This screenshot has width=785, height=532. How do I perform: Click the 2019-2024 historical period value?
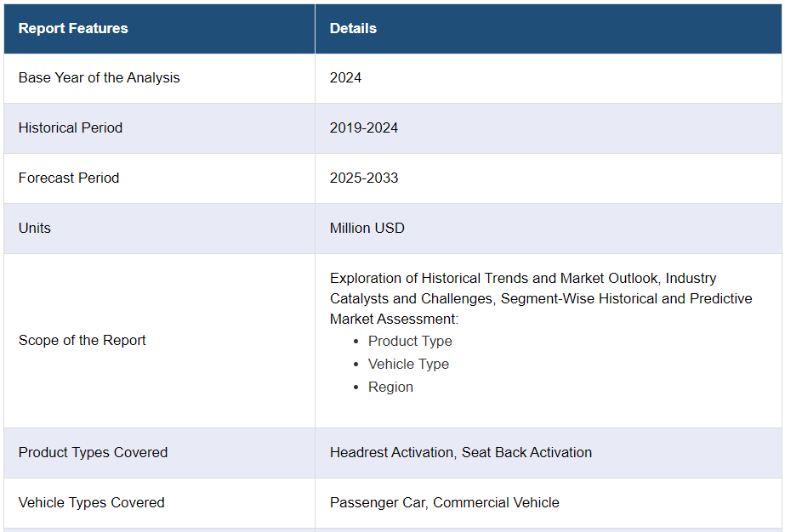[364, 127]
